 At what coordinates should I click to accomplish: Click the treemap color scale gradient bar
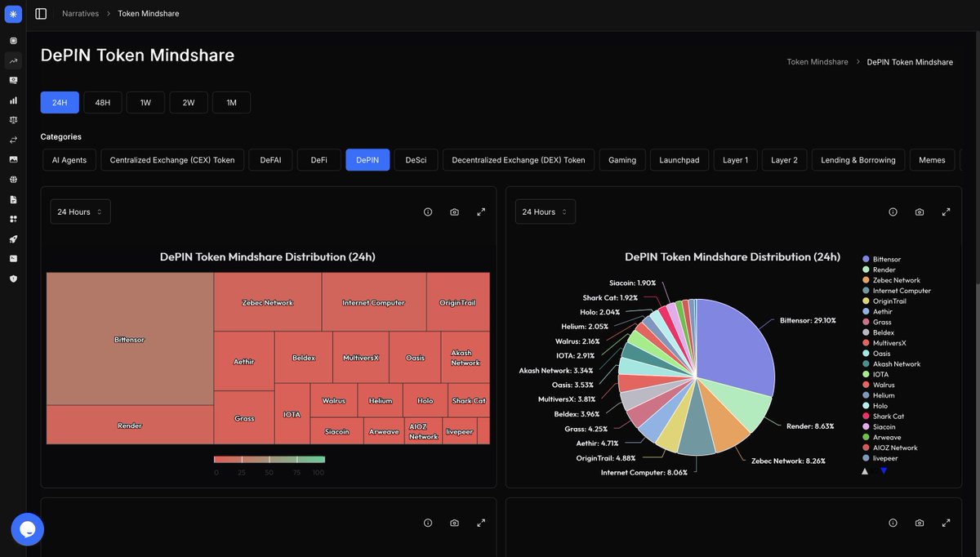click(269, 460)
